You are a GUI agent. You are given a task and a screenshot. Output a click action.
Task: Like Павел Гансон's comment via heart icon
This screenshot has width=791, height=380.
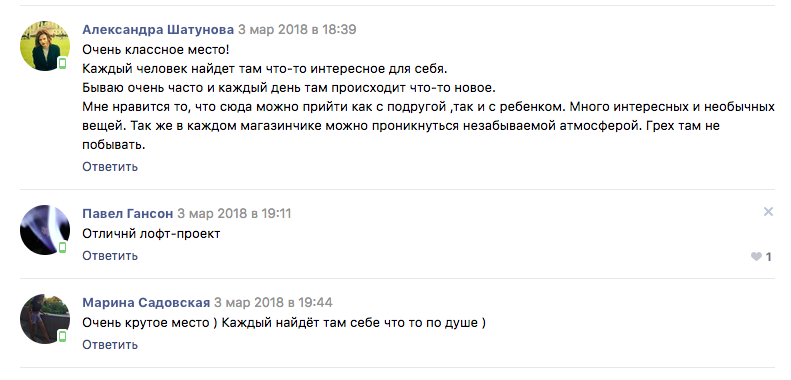756,257
